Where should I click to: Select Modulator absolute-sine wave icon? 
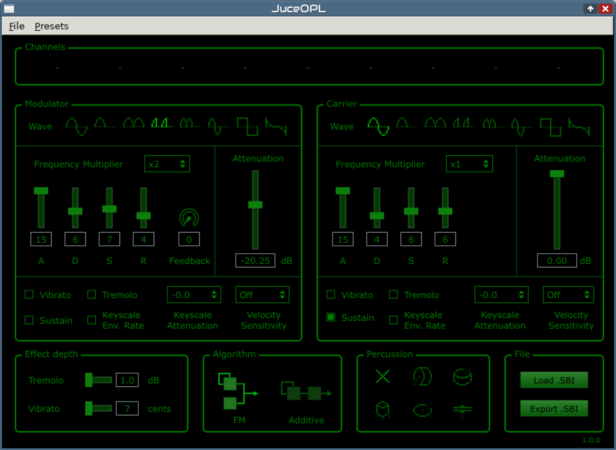click(134, 123)
